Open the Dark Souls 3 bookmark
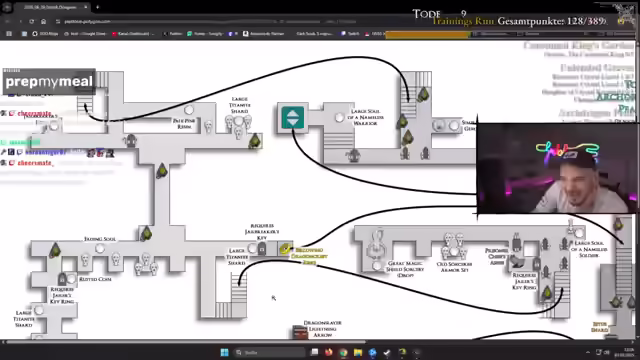Viewport: 640px width, 360px height. pyautogui.click(x=314, y=34)
